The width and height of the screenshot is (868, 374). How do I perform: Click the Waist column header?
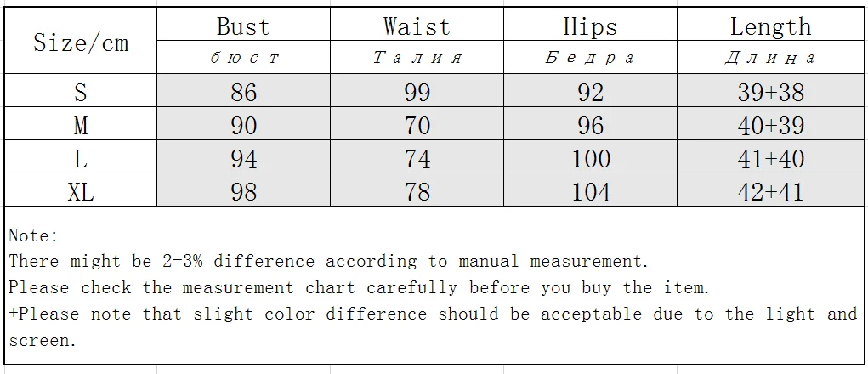click(417, 25)
